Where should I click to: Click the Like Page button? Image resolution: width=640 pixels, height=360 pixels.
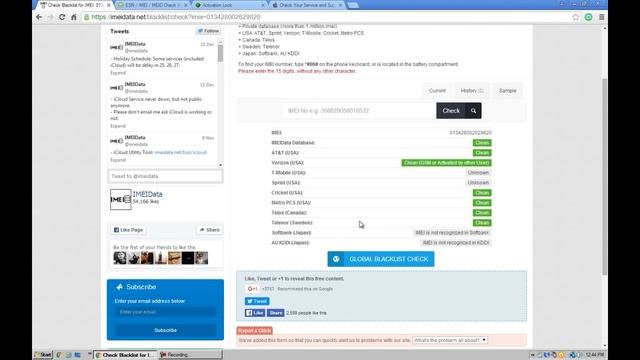[x=128, y=230]
